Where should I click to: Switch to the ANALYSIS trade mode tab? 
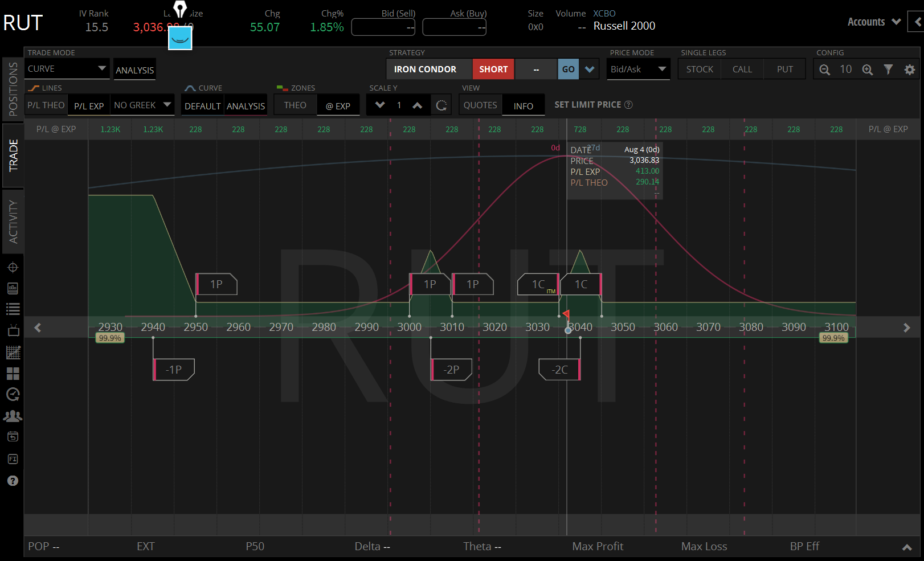[135, 70]
